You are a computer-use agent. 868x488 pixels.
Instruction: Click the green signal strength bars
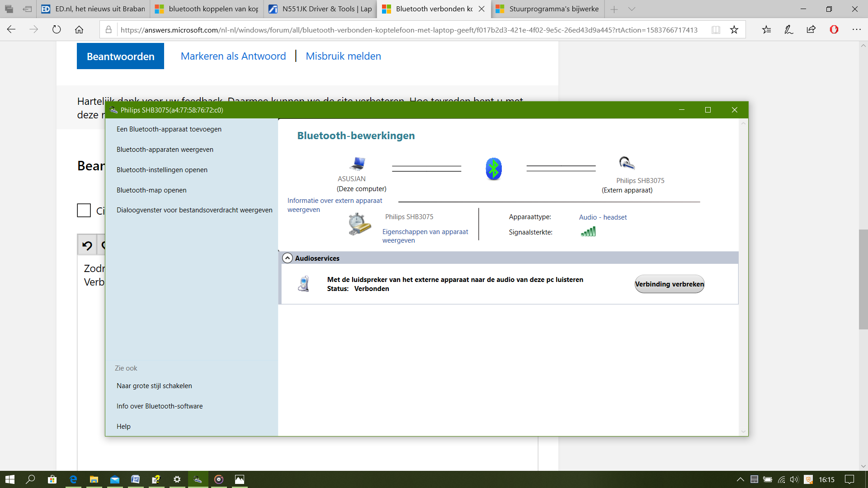[x=588, y=232]
